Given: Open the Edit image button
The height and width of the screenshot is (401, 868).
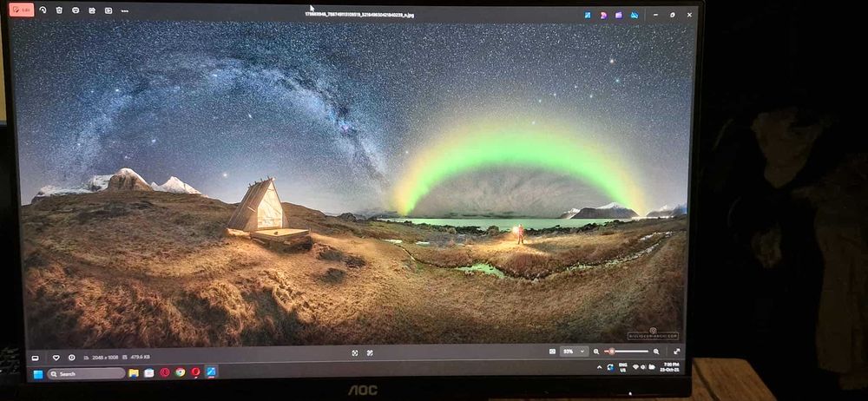Looking at the screenshot, I should pyautogui.click(x=22, y=10).
